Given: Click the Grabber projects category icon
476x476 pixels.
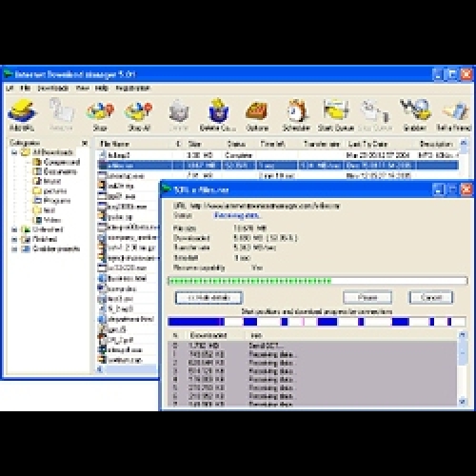Looking at the screenshot, I should click(x=26, y=248).
